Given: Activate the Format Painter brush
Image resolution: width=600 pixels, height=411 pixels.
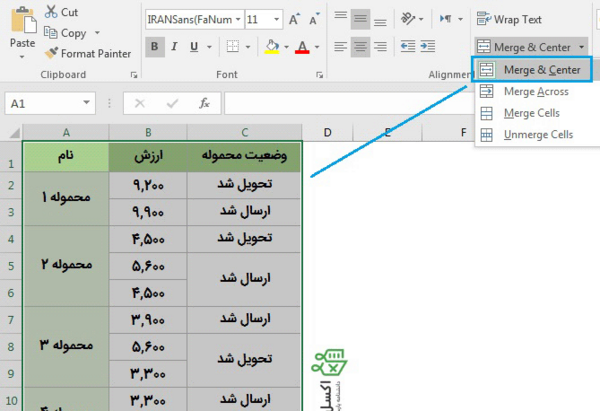Looking at the screenshot, I should point(88,54).
